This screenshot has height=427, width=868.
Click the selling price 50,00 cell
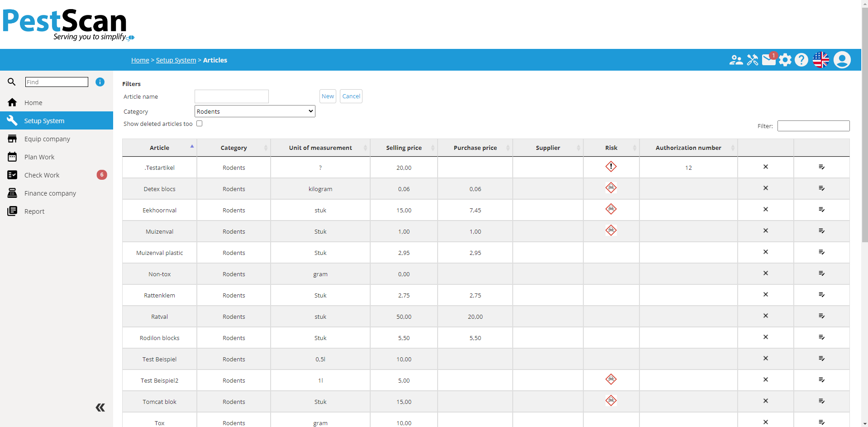pos(404,317)
